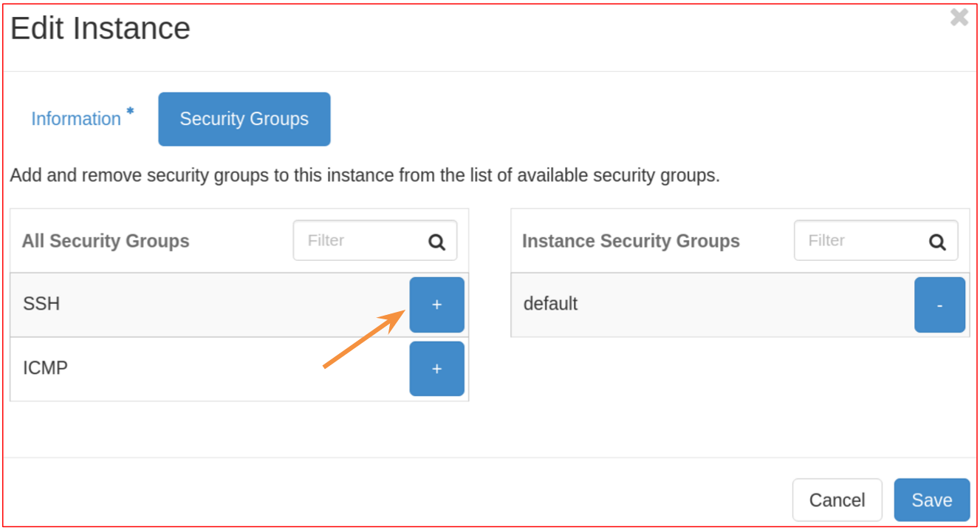The image size is (980, 530).
Task: Click the All Security Groups heading
Action: coord(106,241)
